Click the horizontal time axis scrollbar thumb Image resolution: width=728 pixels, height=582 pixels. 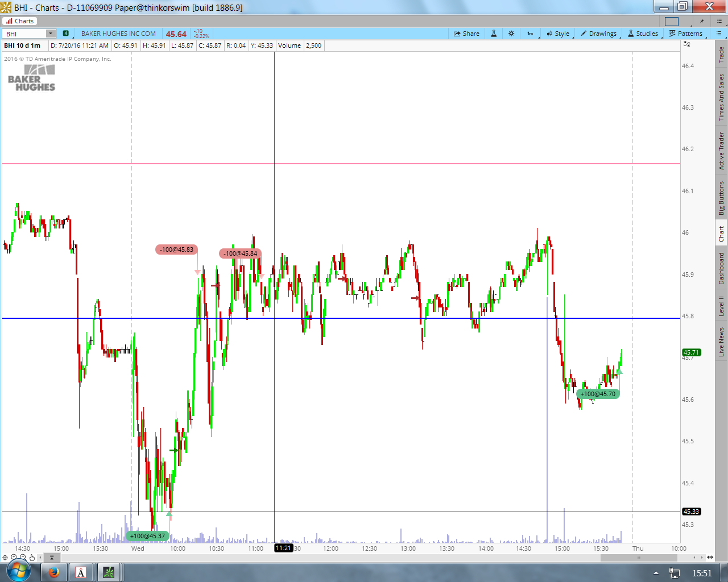[x=639, y=558]
